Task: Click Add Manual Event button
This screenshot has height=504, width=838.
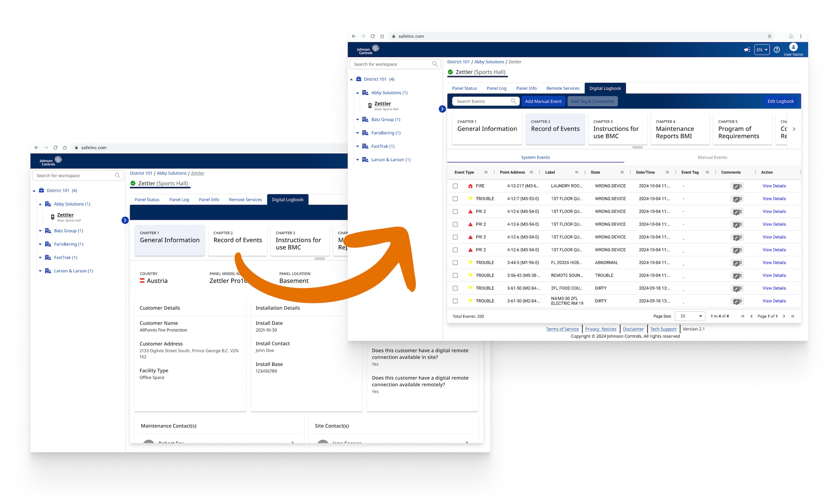Action: tap(543, 101)
